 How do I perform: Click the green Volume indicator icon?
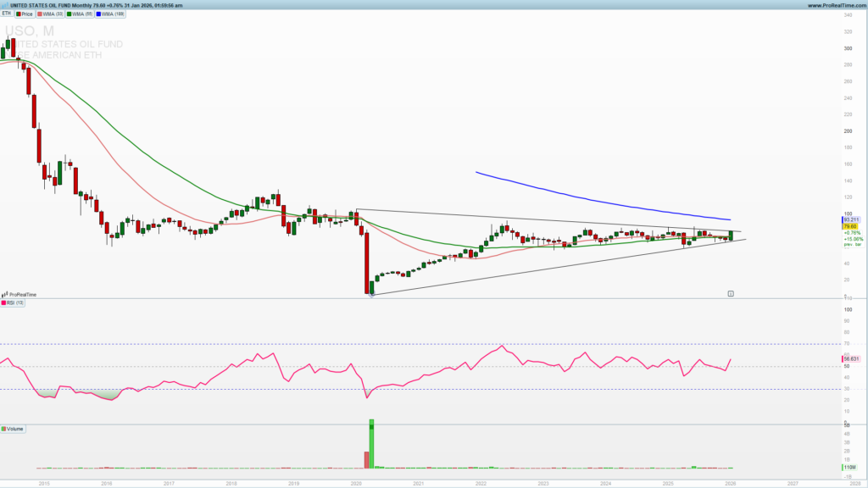tap(5, 429)
